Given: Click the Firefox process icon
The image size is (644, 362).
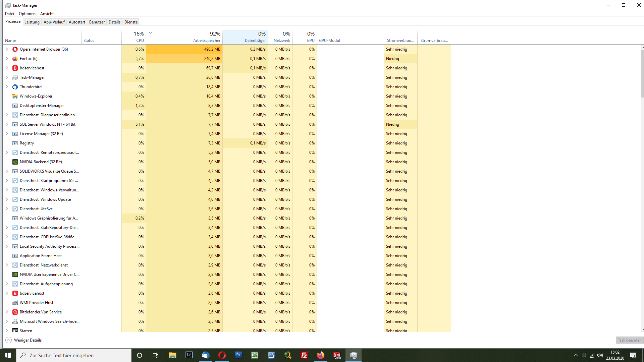Looking at the screenshot, I should click(15, 59).
